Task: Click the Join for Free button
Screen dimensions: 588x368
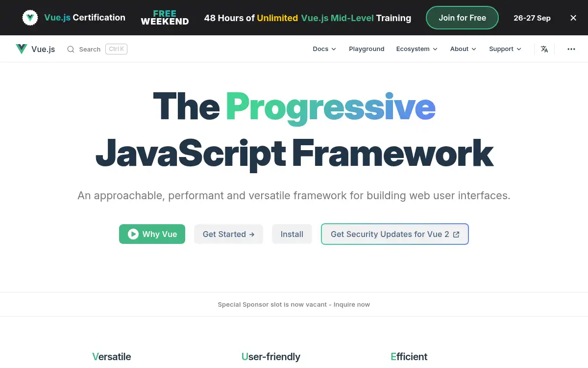Action: tap(462, 18)
